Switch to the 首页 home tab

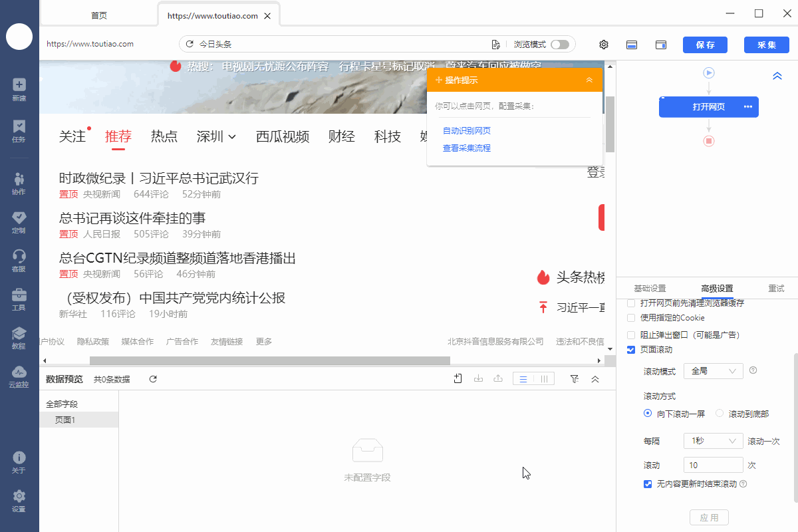[x=99, y=15]
